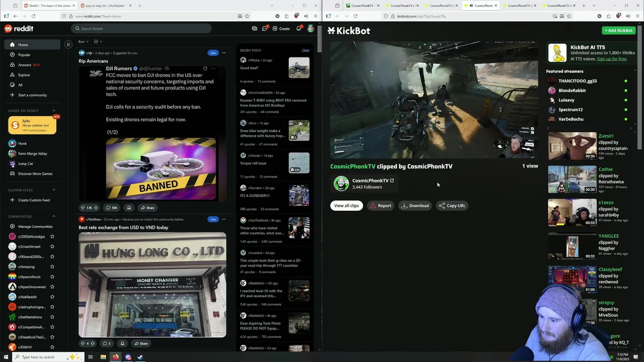The height and width of the screenshot is (362, 644).
Task: Open overflow menu on the r/dji post
Action: pos(224,53)
